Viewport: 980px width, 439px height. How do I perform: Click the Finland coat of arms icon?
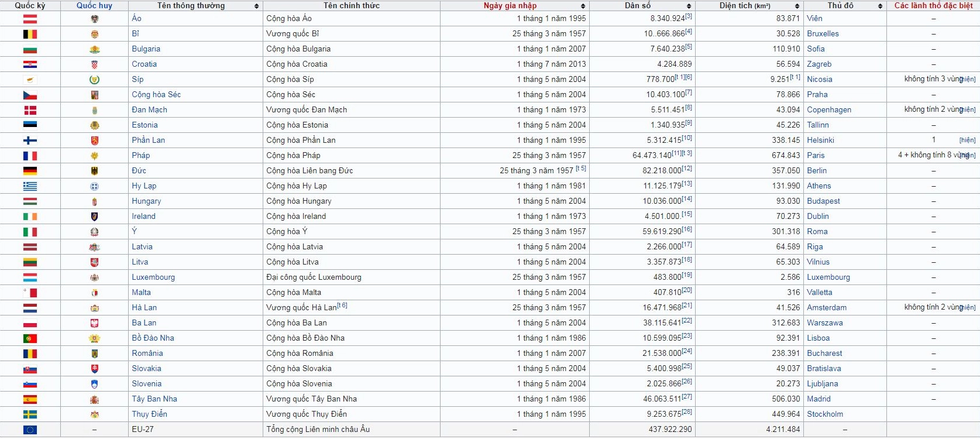point(94,140)
